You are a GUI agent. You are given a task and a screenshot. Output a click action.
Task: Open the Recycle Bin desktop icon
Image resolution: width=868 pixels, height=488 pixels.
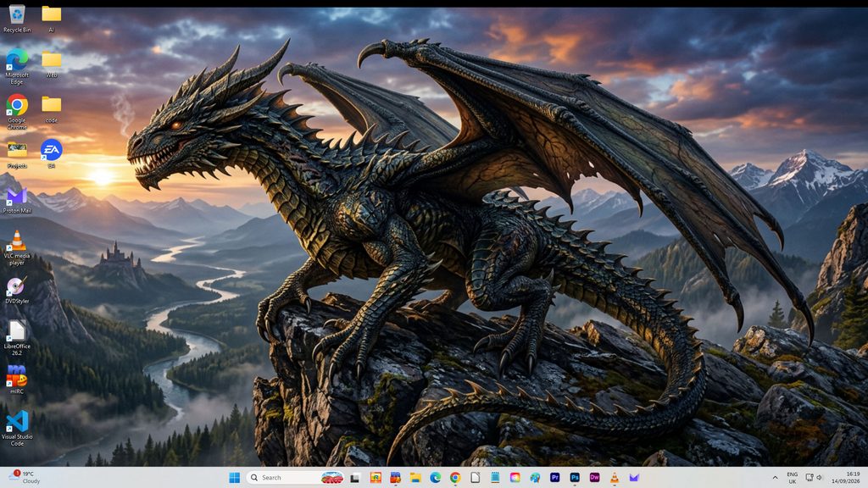tap(17, 19)
